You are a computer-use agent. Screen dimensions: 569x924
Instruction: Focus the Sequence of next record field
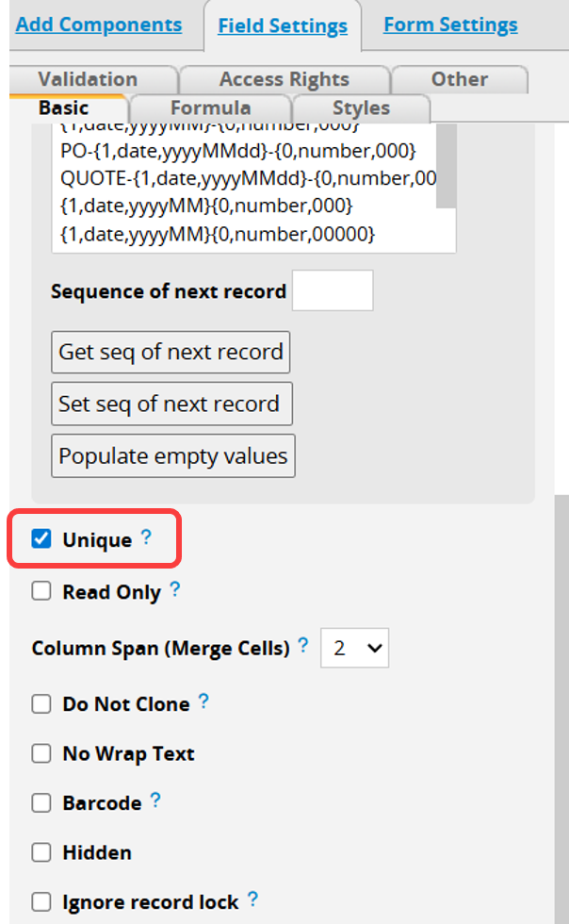pyautogui.click(x=333, y=290)
